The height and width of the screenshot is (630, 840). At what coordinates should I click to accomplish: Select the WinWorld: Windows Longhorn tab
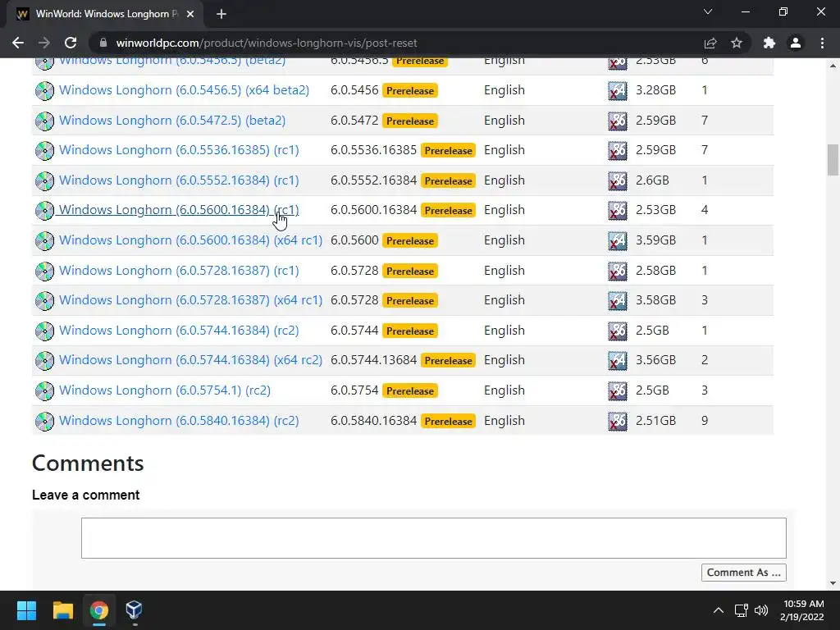106,15
